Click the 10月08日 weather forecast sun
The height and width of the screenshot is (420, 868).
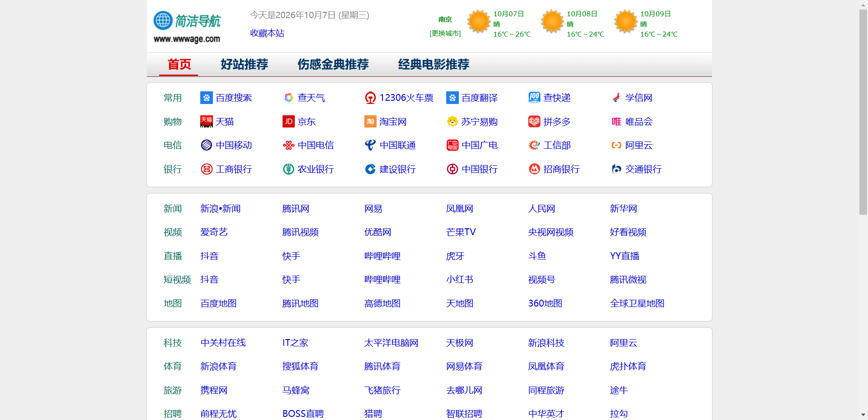(x=552, y=21)
